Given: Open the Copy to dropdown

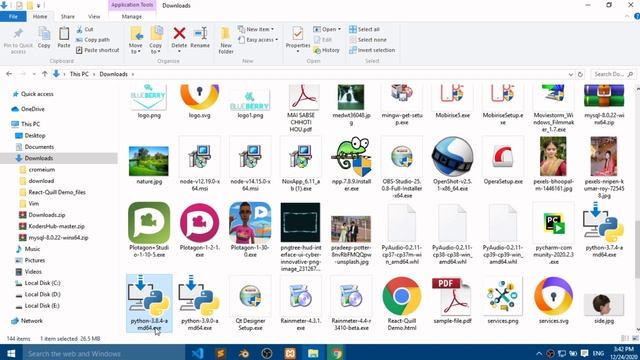Looking at the screenshot, I should [x=156, y=40].
